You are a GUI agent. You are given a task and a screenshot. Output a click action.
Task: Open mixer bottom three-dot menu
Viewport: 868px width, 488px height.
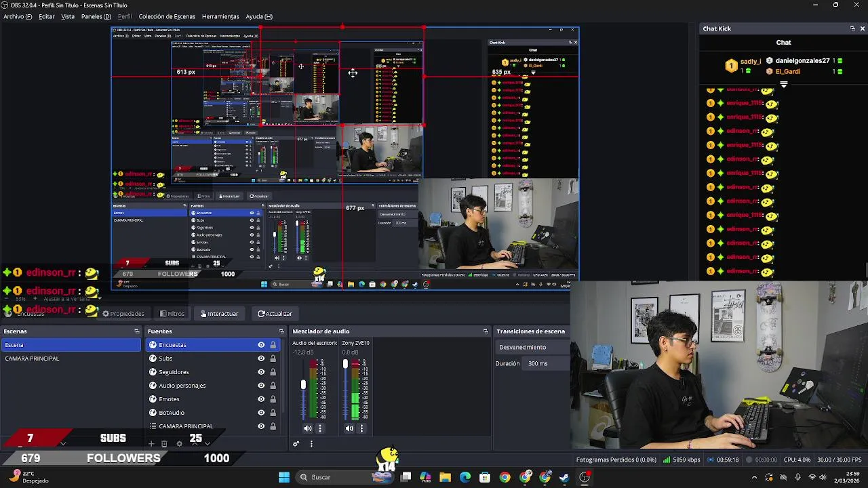[311, 444]
